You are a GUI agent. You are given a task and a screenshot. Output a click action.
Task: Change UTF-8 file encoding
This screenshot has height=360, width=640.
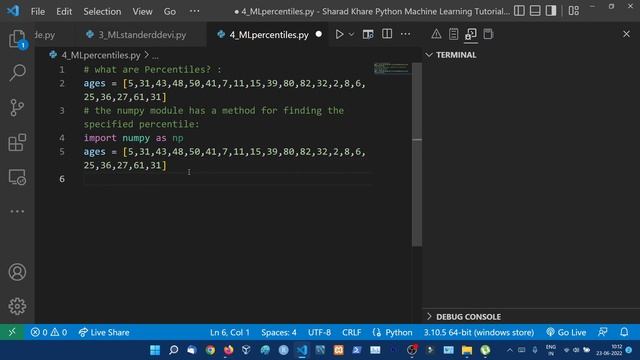[319, 332]
